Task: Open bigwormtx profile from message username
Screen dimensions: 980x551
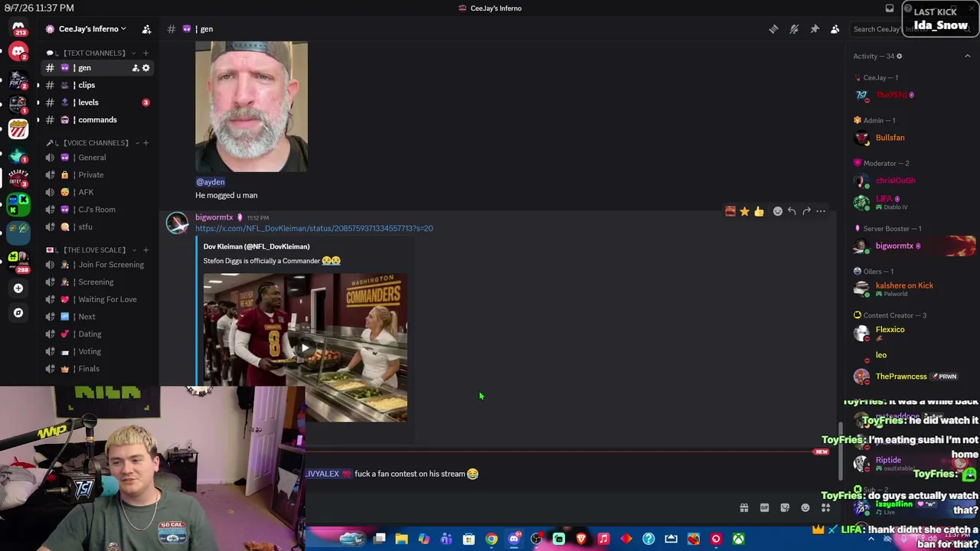Action: (214, 217)
